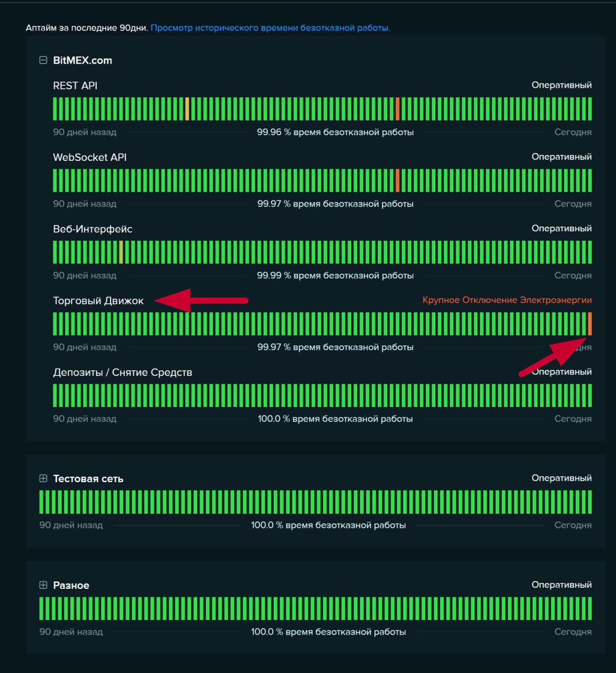This screenshot has width=616, height=673.
Task: Expand the Разное group
Action: [x=43, y=585]
